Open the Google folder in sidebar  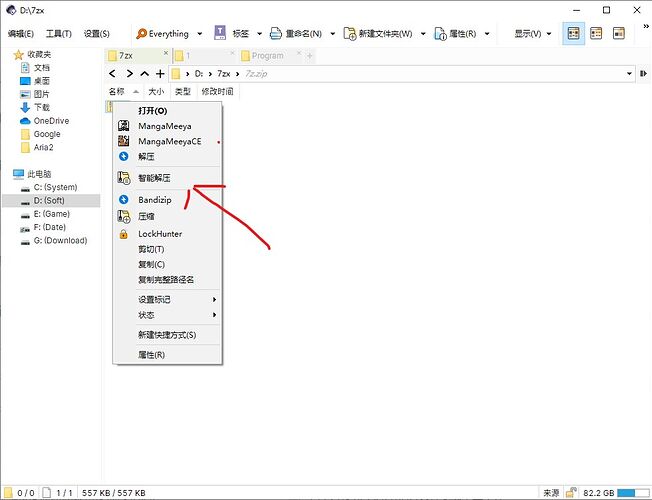[x=41, y=134]
